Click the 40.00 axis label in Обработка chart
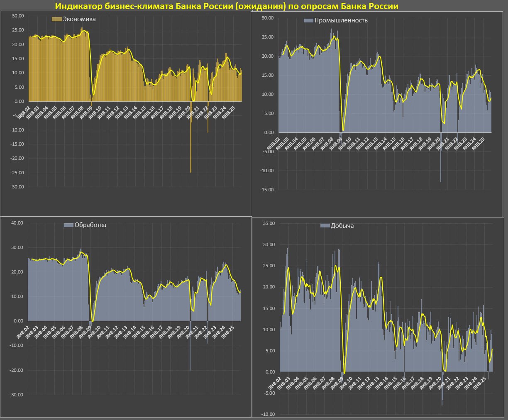The image size is (508, 420). click(17, 223)
